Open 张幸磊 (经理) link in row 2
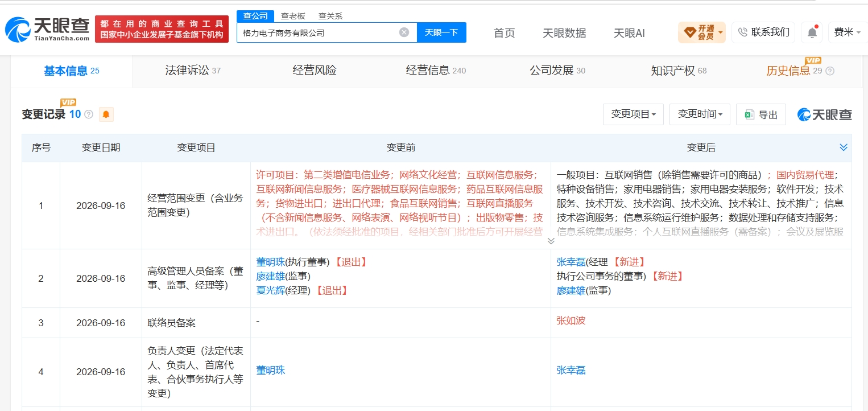 (x=571, y=262)
